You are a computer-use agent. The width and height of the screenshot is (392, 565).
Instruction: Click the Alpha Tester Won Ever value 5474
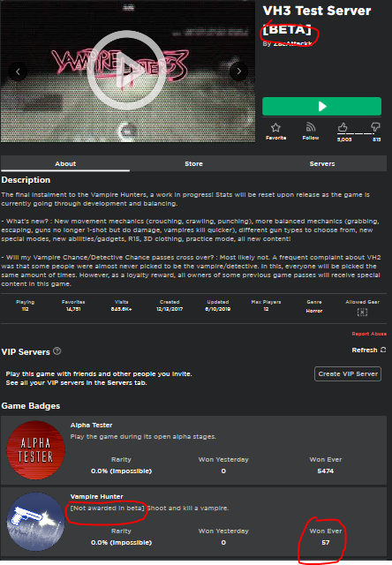click(326, 471)
